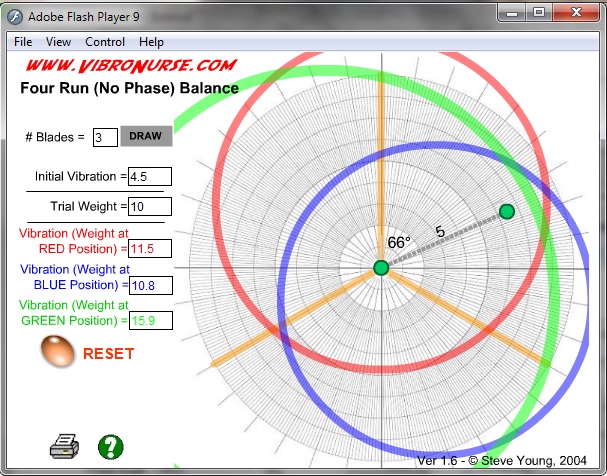Click the GREEN position vibration field

150,321
